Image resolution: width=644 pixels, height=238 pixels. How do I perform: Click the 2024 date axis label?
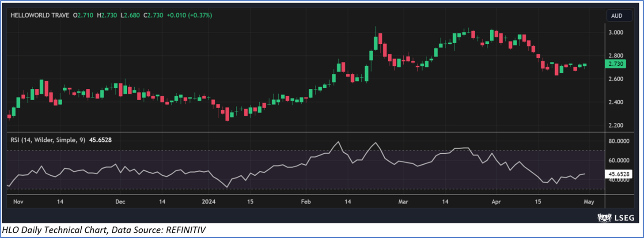tap(209, 201)
